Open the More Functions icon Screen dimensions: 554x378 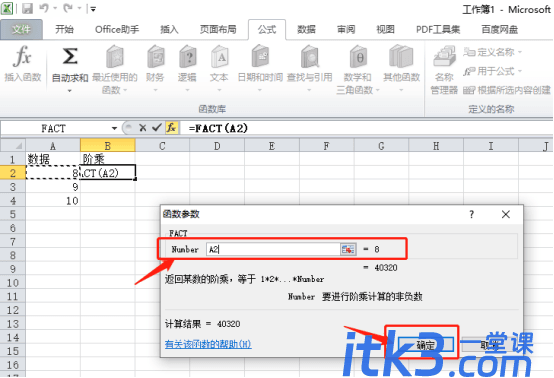click(x=401, y=57)
